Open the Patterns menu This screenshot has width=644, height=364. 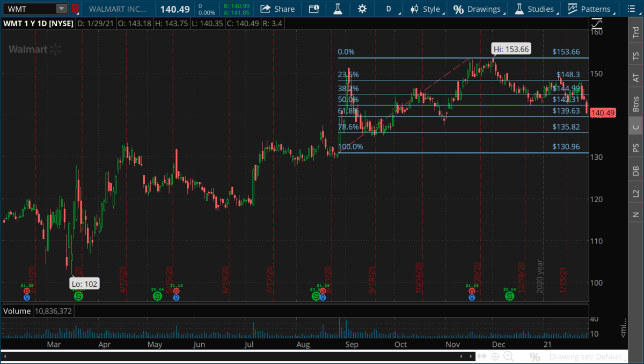590,9
